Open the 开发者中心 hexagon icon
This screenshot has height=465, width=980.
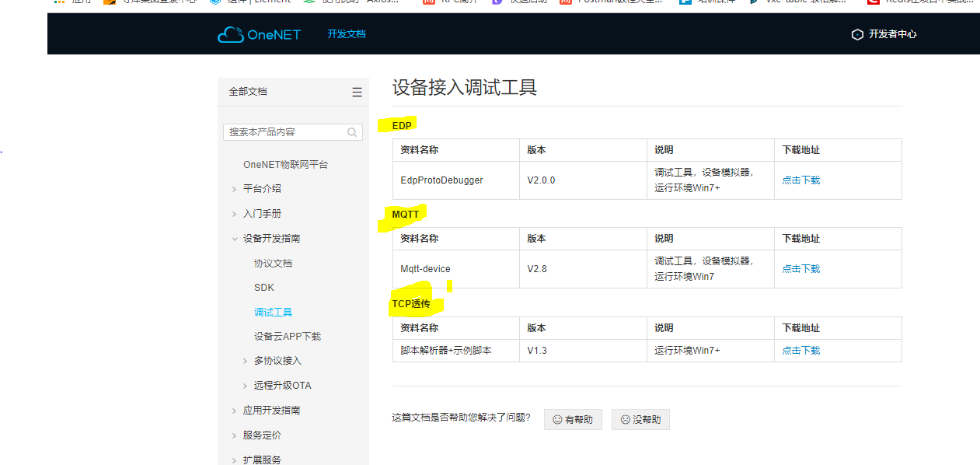click(x=857, y=34)
